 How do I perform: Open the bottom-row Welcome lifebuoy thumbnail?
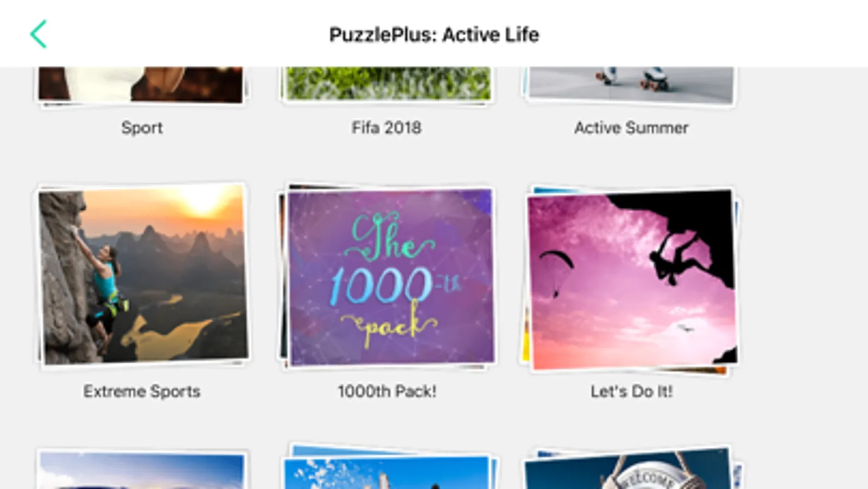click(x=631, y=468)
